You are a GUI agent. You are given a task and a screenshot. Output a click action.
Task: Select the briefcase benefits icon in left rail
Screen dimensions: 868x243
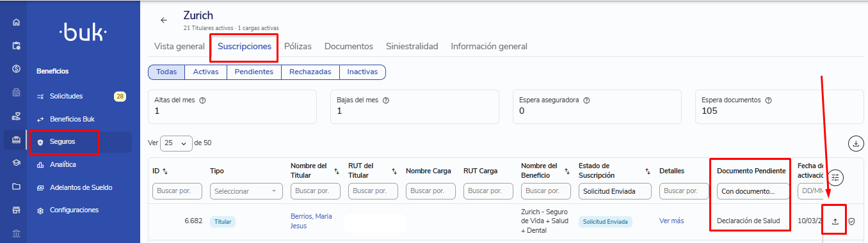click(17, 139)
